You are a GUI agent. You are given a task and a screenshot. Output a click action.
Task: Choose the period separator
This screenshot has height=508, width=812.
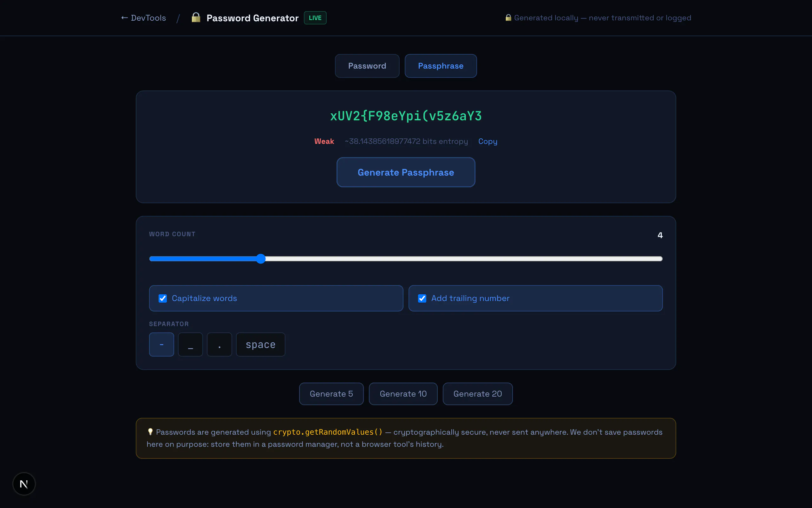219,344
